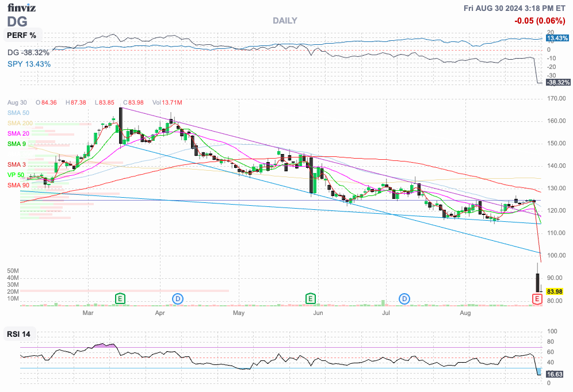The width and height of the screenshot is (573, 392).
Task: Click the PERF % panel label
Action: point(21,36)
